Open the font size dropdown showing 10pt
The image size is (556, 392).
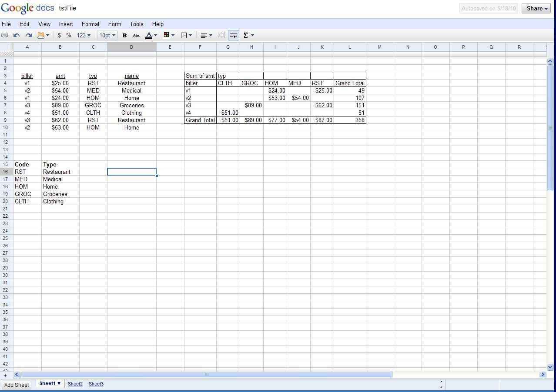(x=107, y=35)
